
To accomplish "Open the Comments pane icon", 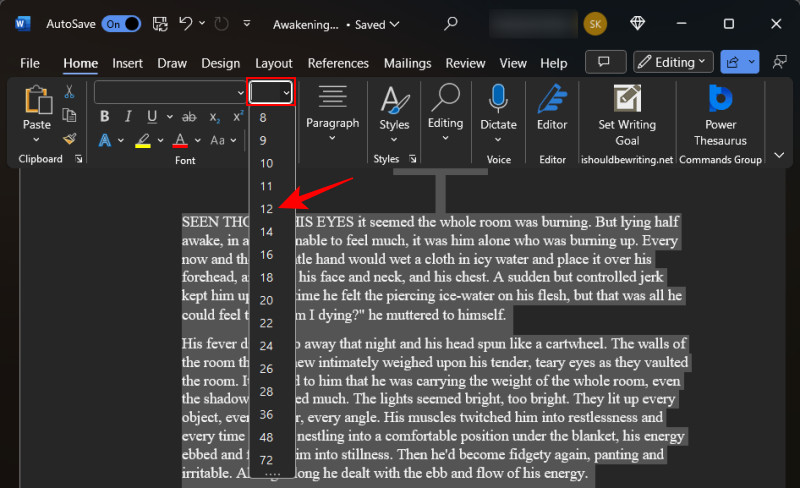I will coord(604,62).
